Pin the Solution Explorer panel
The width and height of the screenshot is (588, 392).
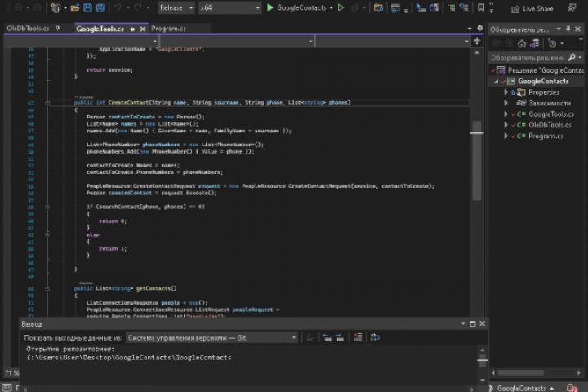tap(568, 29)
